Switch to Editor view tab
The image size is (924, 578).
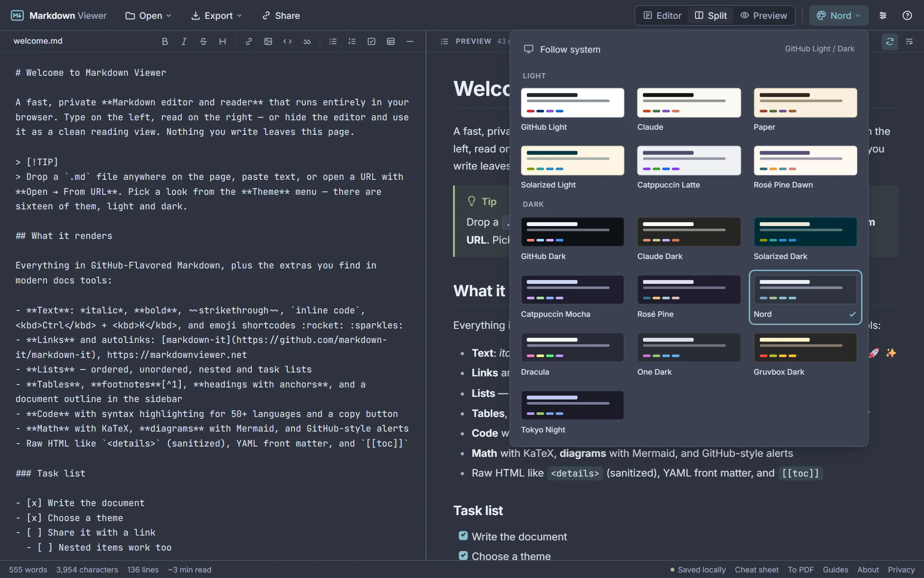[x=663, y=15]
